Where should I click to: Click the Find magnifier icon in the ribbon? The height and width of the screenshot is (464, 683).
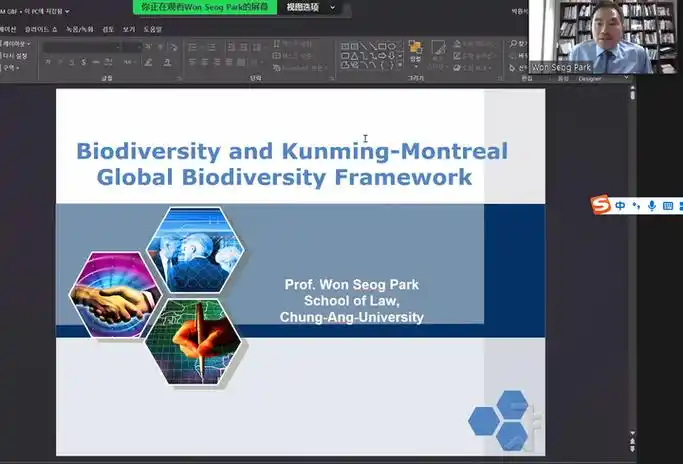[512, 44]
